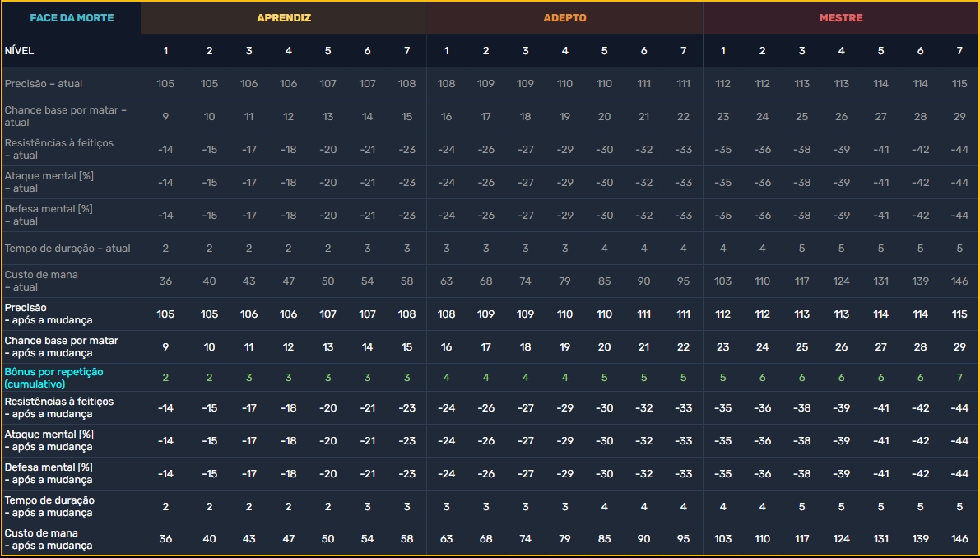980x558 pixels.
Task: Click Chance base – atual value 9 at Aprendiz 1
Action: tap(165, 116)
